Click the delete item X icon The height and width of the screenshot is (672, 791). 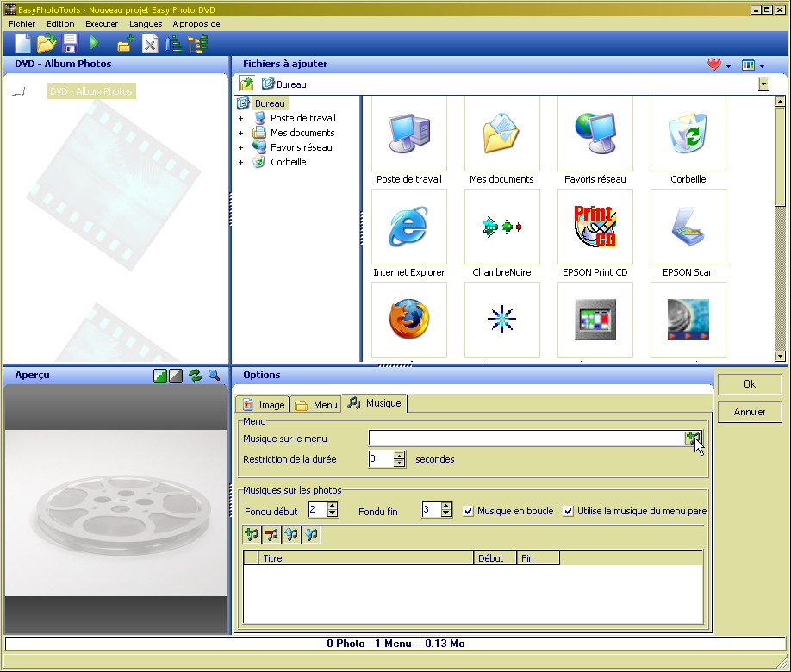(x=150, y=44)
